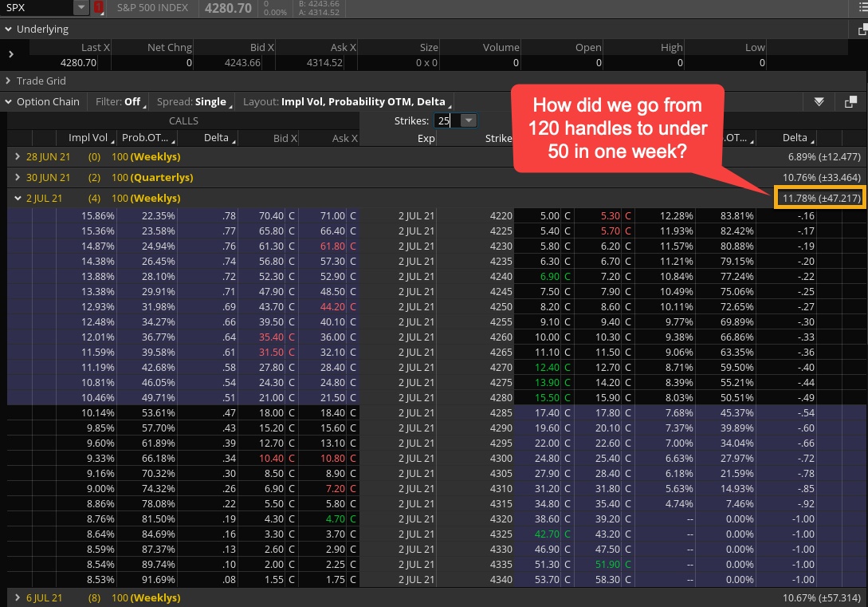Image resolution: width=868 pixels, height=607 pixels.
Task: Click the Strikes input field showing 25
Action: coord(445,120)
